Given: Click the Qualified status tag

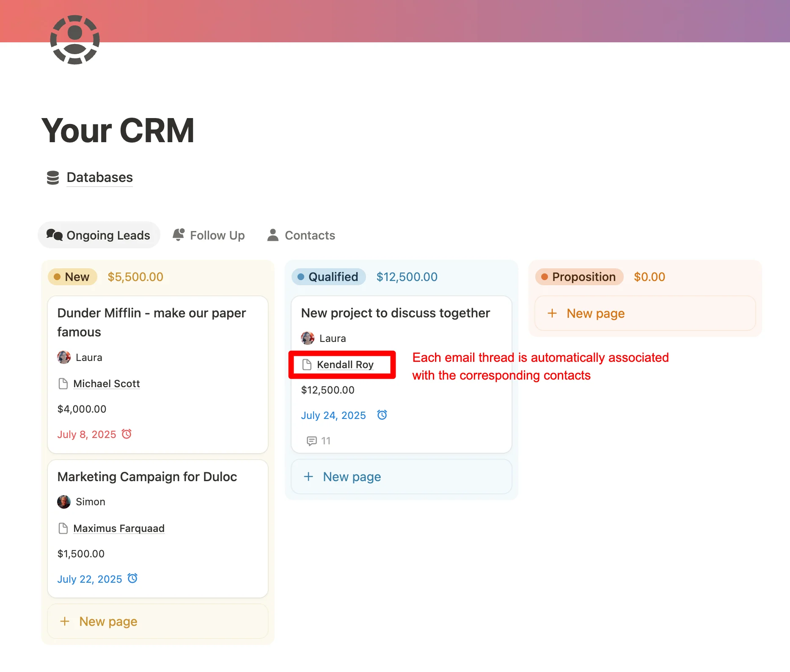Looking at the screenshot, I should tap(328, 277).
